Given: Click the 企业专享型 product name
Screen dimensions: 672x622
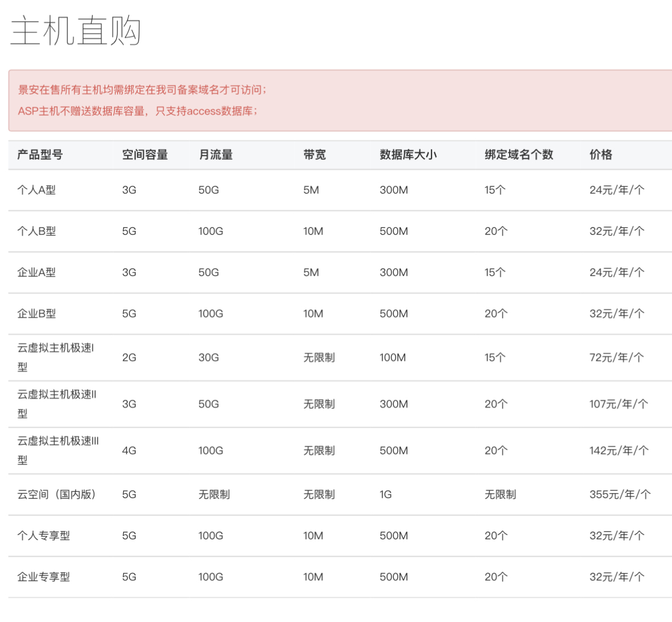Looking at the screenshot, I should coord(43,577).
